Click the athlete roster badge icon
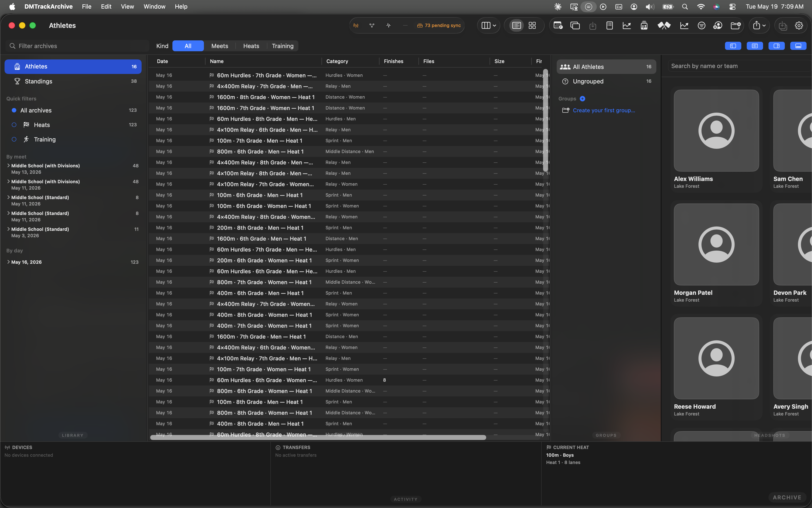This screenshot has width=812, height=508. (x=644, y=26)
